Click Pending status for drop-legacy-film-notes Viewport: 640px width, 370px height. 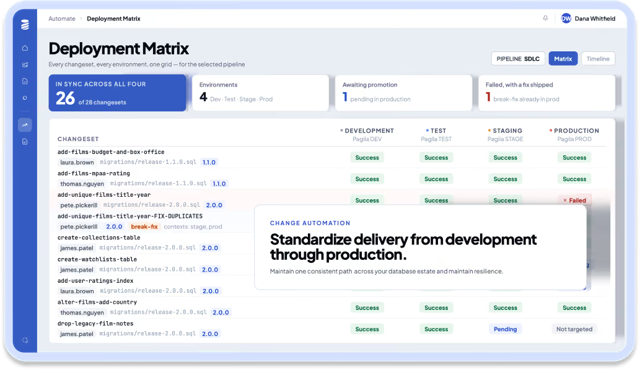tap(505, 329)
